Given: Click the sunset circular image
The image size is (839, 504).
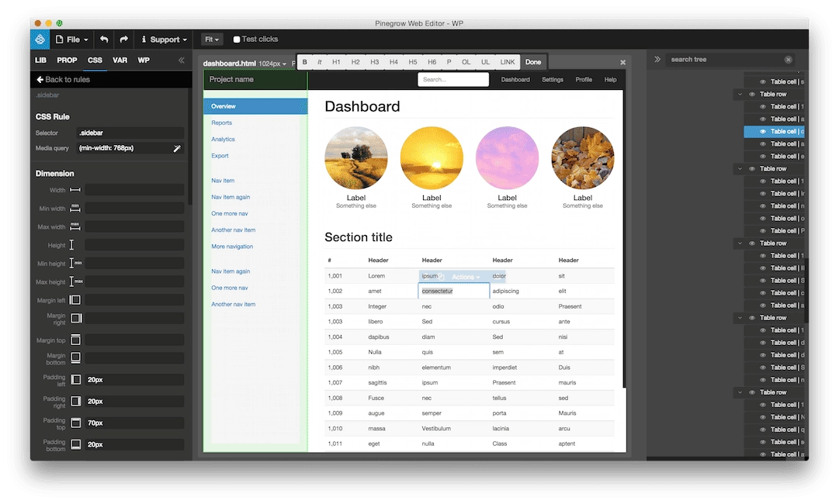Looking at the screenshot, I should pyautogui.click(x=432, y=158).
